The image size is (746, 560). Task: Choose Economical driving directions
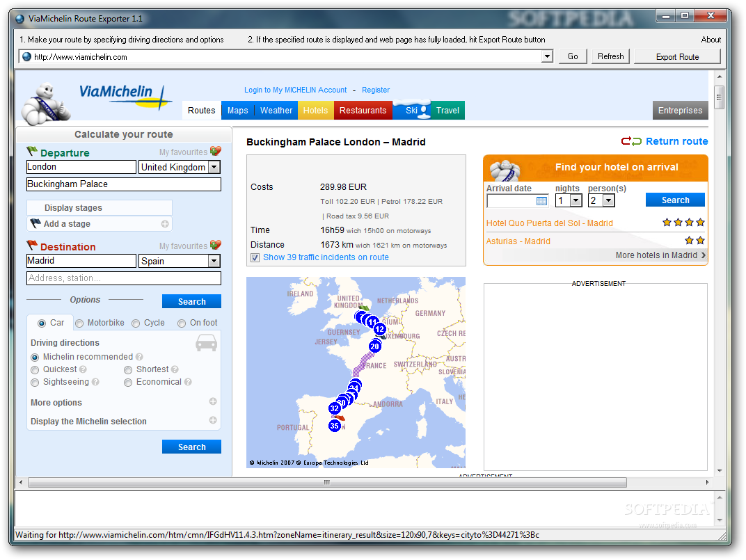[127, 383]
